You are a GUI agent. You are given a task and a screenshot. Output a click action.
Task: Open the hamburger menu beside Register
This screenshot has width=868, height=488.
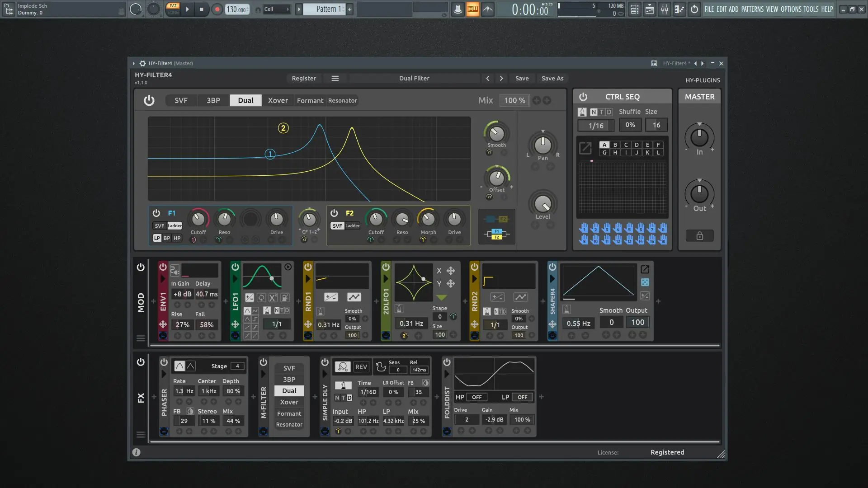(x=335, y=78)
